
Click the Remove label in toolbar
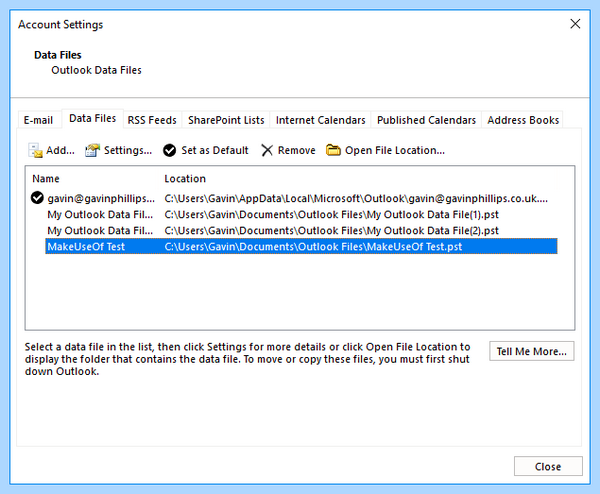tap(297, 150)
